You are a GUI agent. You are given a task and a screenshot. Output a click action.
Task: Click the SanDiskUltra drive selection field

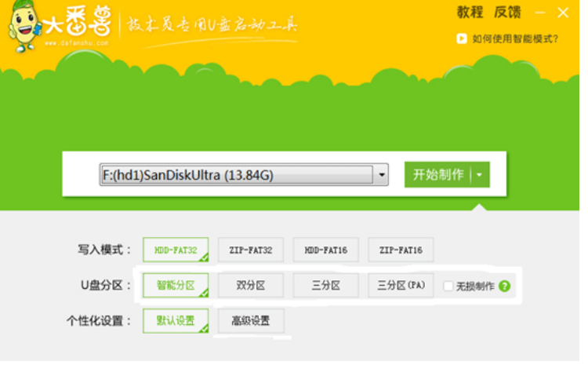coord(237,175)
